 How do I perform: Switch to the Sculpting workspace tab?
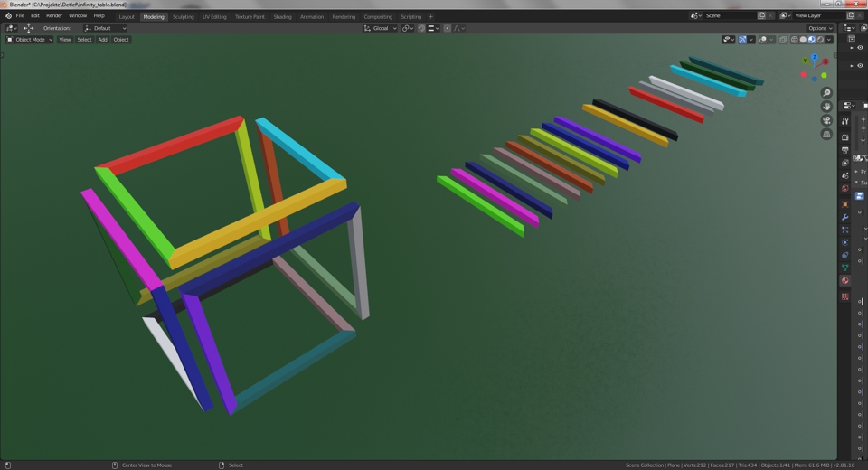183,16
